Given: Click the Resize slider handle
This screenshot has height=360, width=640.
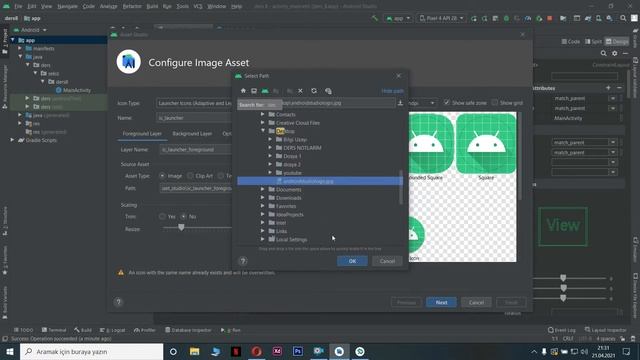Looking at the screenshot, I should (181, 227).
